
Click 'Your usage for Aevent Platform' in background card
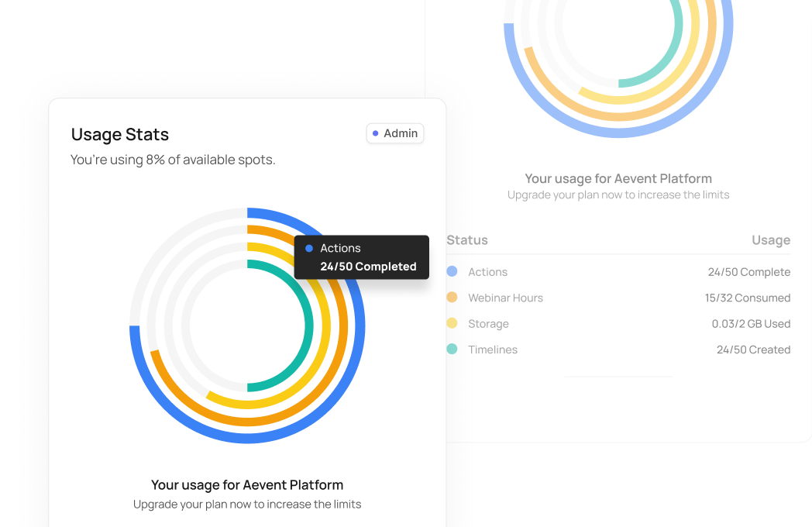pyautogui.click(x=618, y=179)
